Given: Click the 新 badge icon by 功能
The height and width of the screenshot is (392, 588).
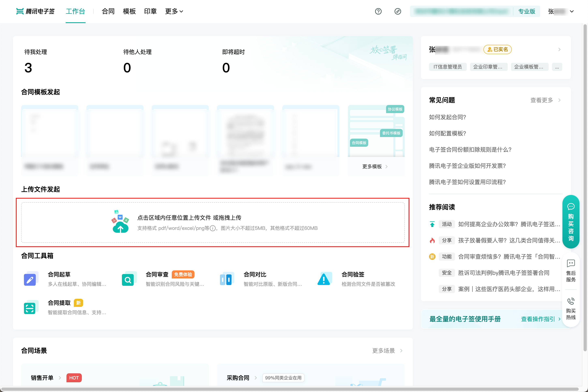Looking at the screenshot, I should [x=432, y=256].
